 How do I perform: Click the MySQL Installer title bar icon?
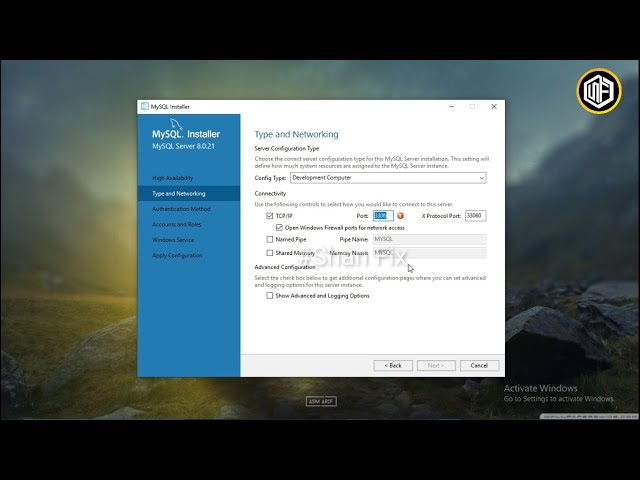click(x=144, y=107)
